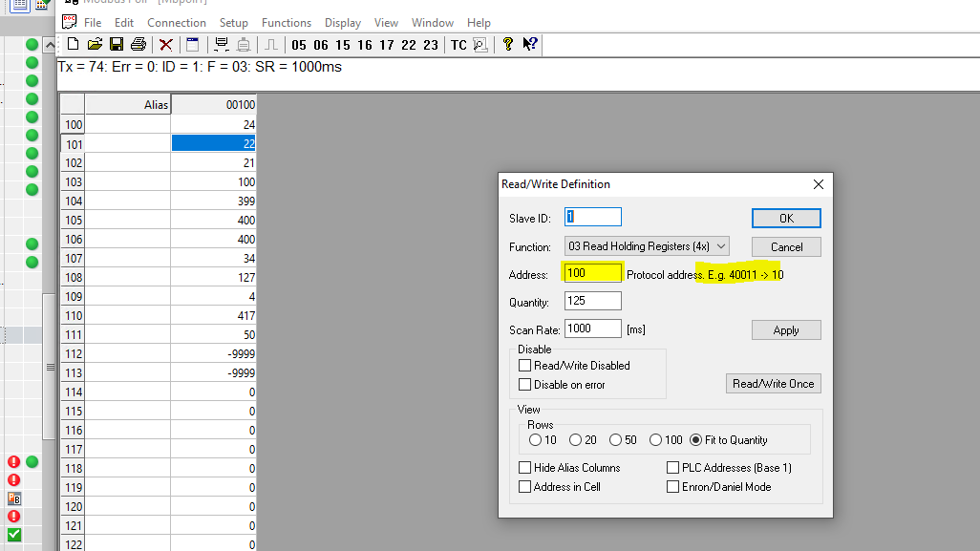
Task: Click the Save floppy disk icon
Action: tap(117, 45)
